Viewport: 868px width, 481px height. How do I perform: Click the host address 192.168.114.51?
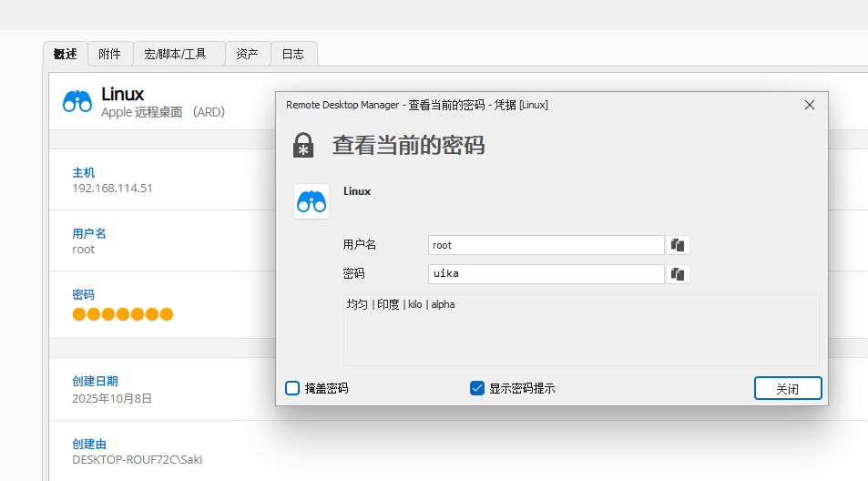pyautogui.click(x=112, y=189)
